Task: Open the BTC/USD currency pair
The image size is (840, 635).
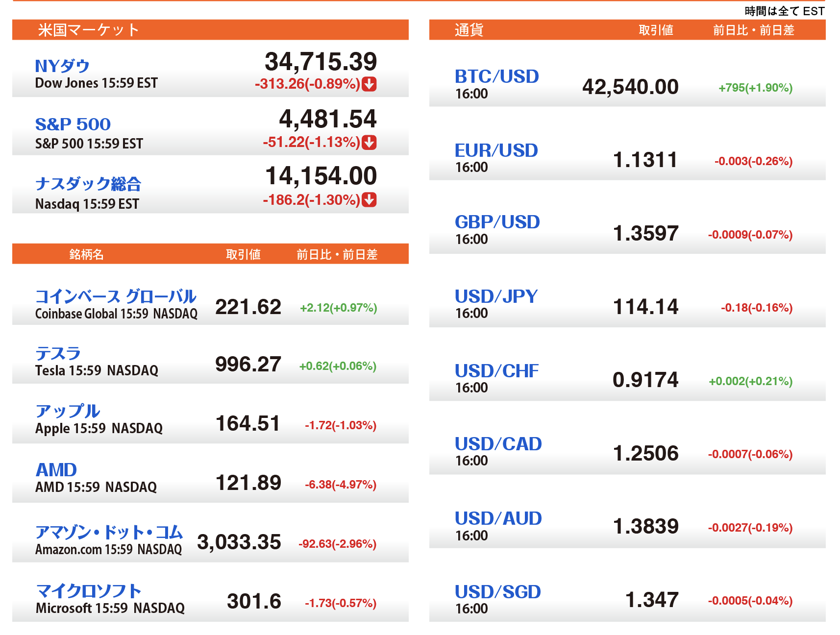Action: [x=496, y=76]
